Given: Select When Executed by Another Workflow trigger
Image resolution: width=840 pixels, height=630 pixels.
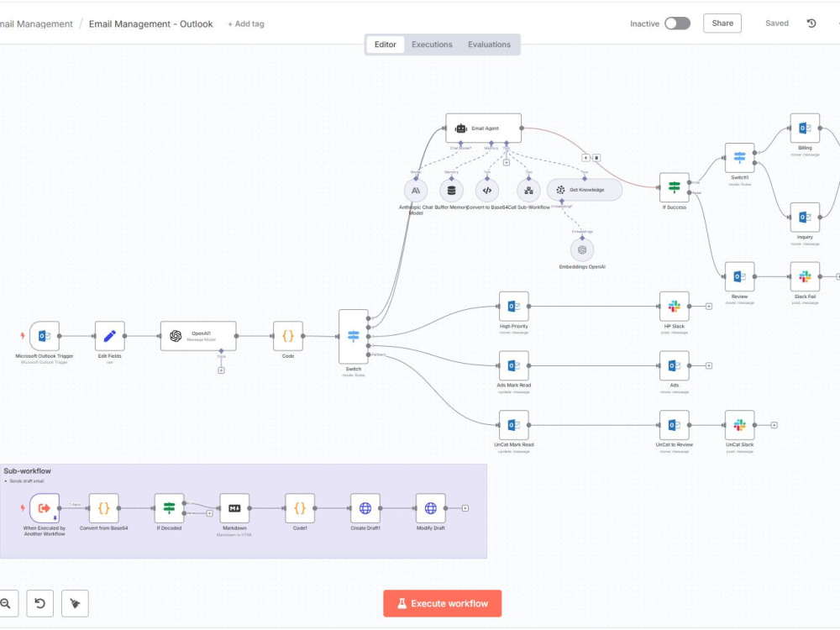Looking at the screenshot, I should (x=45, y=508).
